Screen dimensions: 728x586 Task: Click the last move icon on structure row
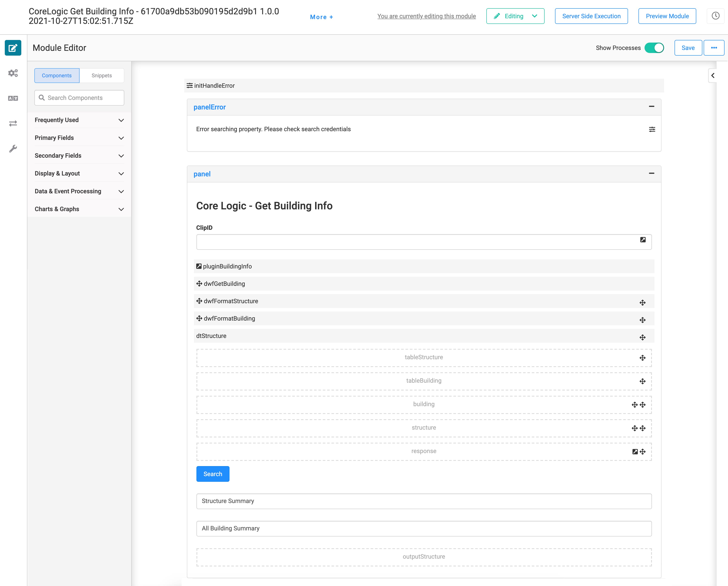tap(643, 428)
